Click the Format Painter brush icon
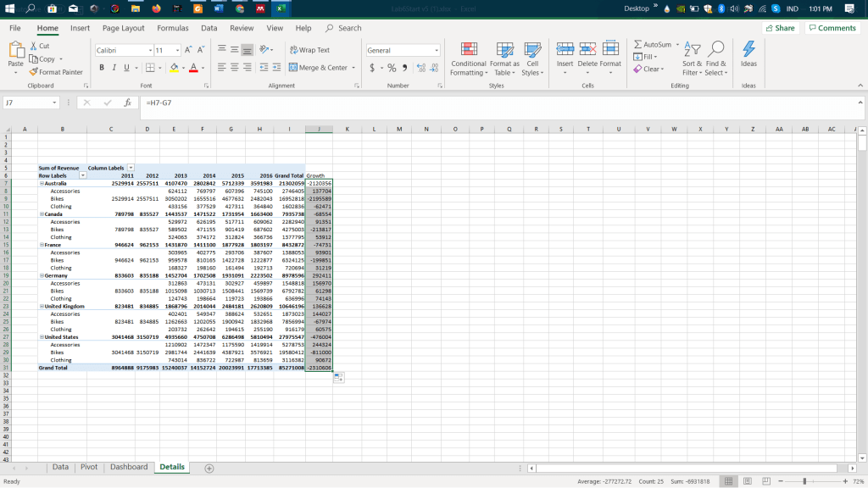The image size is (868, 488). click(x=34, y=72)
